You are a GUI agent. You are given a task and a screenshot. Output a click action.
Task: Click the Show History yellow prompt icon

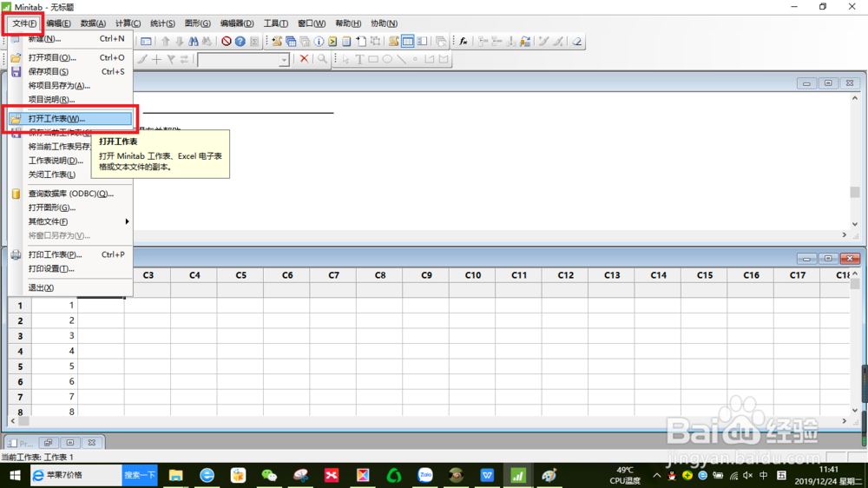point(332,42)
